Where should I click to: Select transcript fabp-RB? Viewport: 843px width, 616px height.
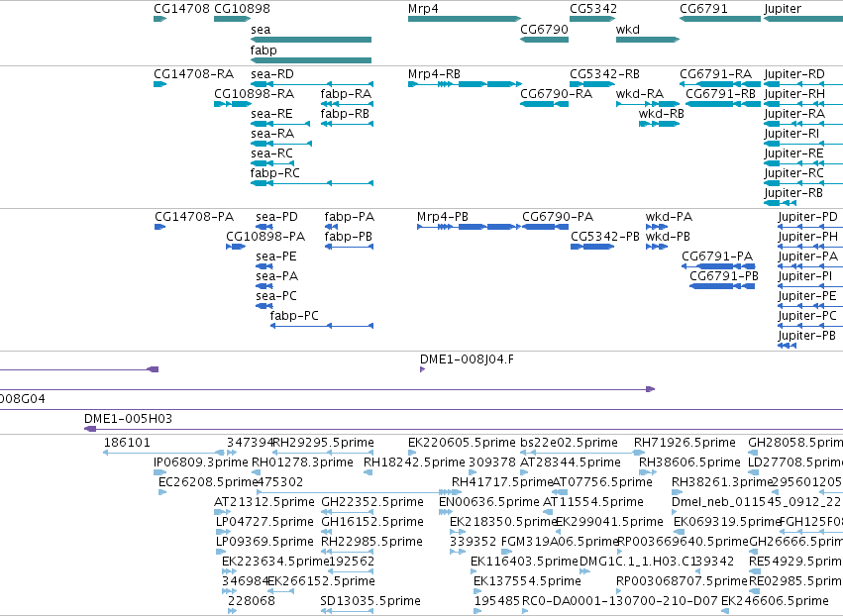click(x=347, y=124)
